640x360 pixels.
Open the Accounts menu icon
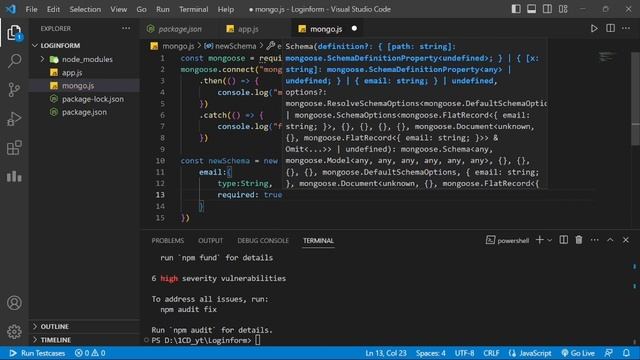point(14,303)
